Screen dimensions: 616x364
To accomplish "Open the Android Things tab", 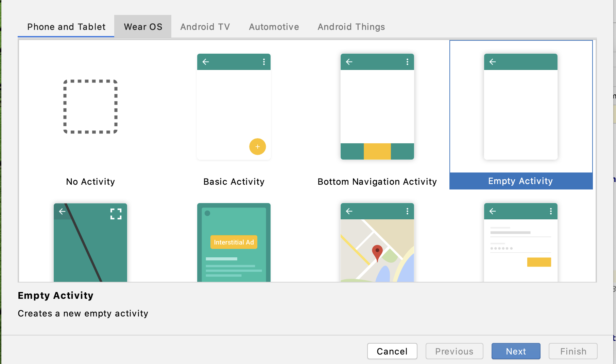I will [351, 27].
